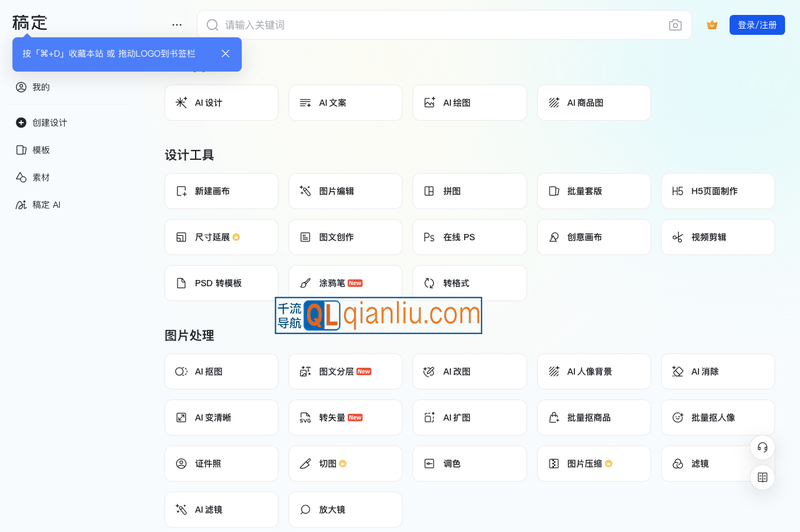The image size is (800, 532).
Task: Open 涂鸦笔 tool
Action: tap(345, 282)
